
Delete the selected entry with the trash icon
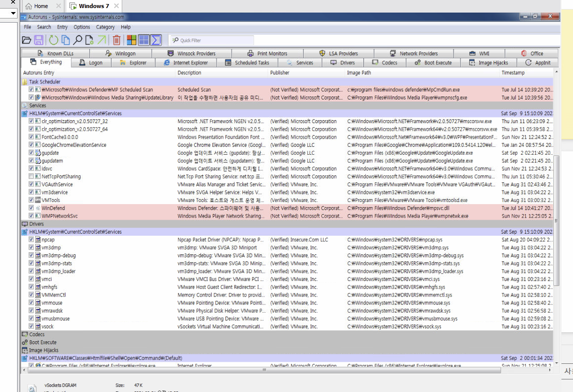coord(117,40)
